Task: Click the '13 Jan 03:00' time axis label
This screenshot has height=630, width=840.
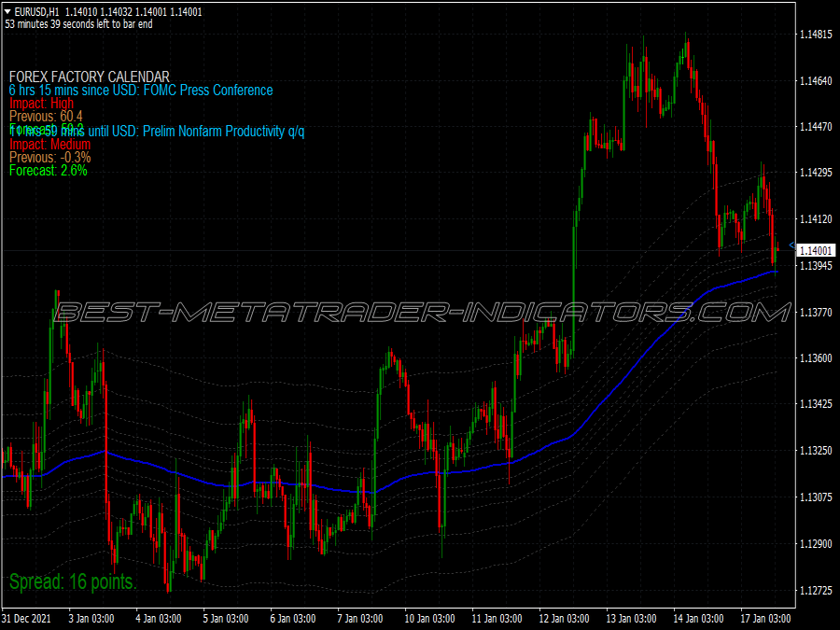Action: pyautogui.click(x=631, y=618)
